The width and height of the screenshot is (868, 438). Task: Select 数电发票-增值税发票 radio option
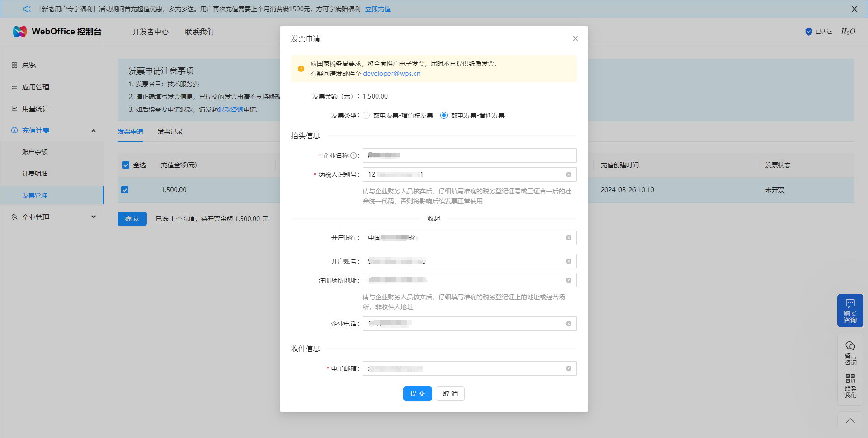click(x=366, y=115)
